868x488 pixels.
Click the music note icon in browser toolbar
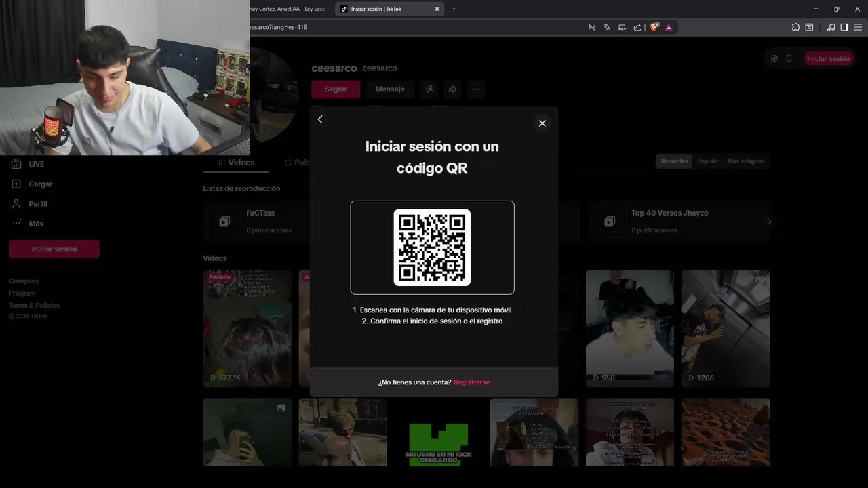tap(831, 27)
